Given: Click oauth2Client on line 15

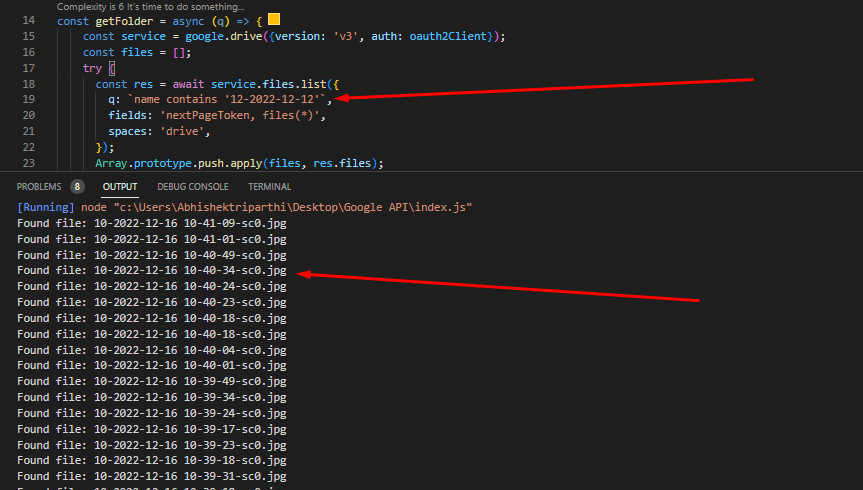Looking at the screenshot, I should [448, 36].
